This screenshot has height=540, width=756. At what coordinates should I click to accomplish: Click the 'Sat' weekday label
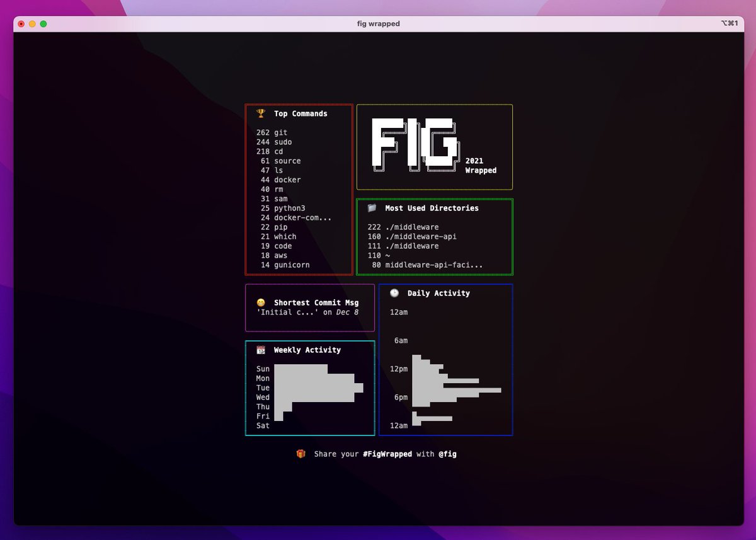[x=263, y=425]
